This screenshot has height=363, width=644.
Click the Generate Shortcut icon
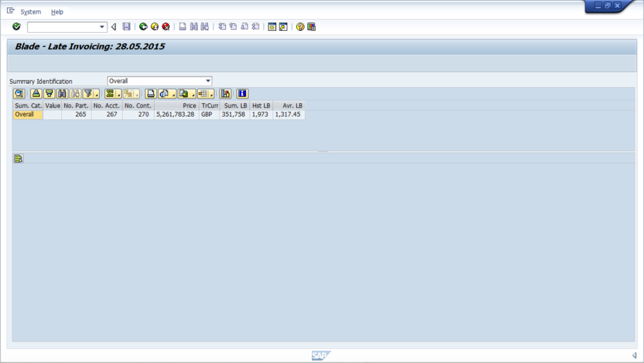pyautogui.click(x=283, y=26)
